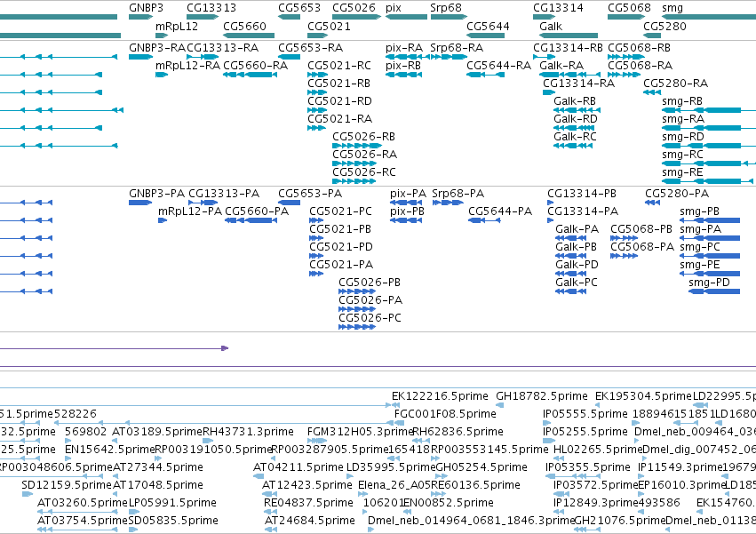This screenshot has width=756, height=534.
Task: Select the CG5644 gene label
Action: pyautogui.click(x=488, y=26)
